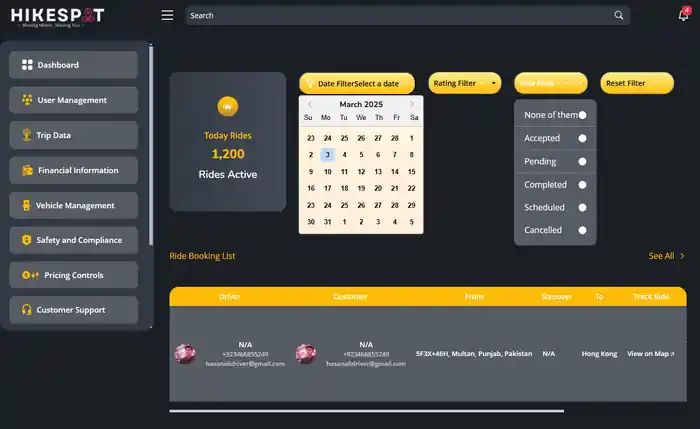700x429 pixels.
Task: Open the Date Filter picker
Action: coord(357,83)
